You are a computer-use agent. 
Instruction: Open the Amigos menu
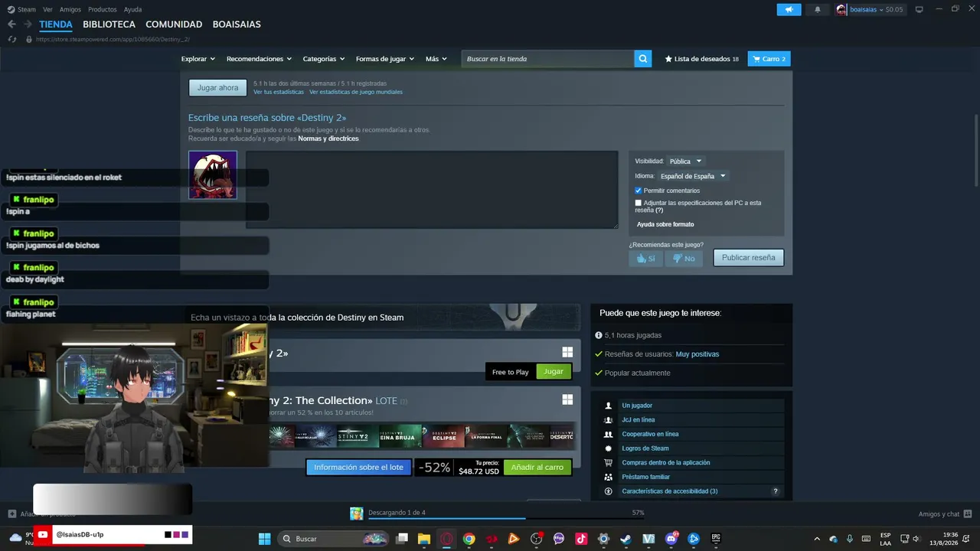coord(70,9)
